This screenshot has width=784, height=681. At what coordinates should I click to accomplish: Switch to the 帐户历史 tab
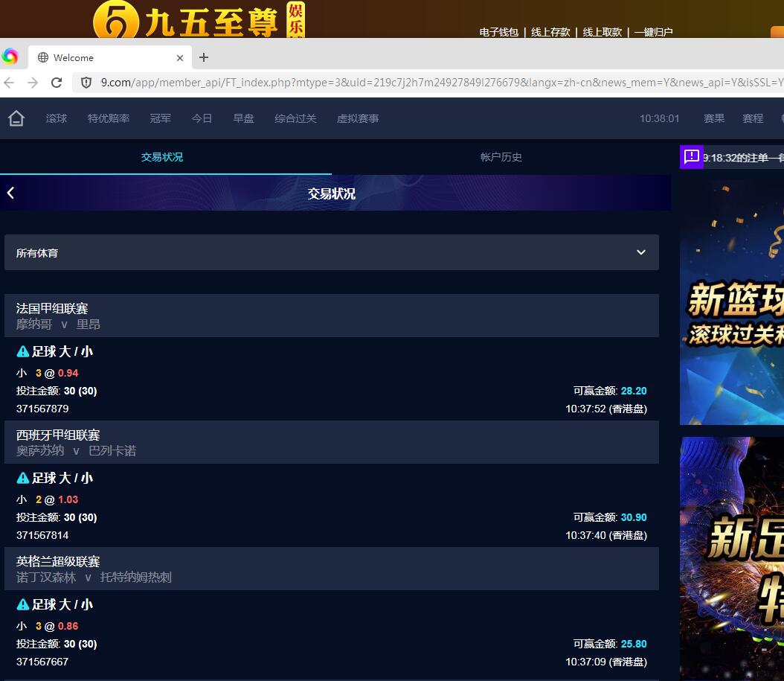(501, 157)
